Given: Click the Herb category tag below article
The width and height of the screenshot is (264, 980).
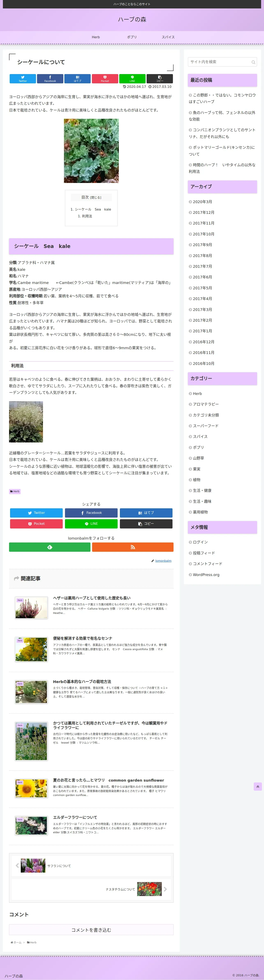Looking at the screenshot, I should click(15, 491).
